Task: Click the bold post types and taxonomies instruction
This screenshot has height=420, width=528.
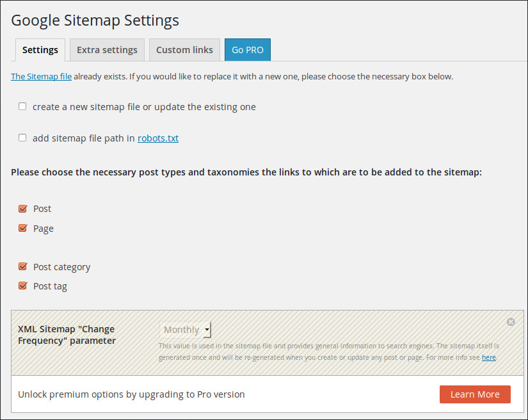Action: click(x=246, y=173)
